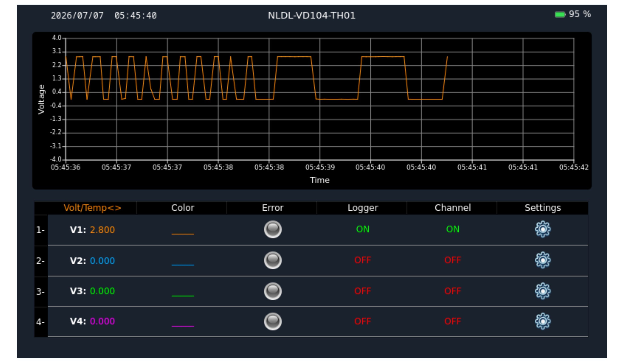Click the device name NLDL-VD104-TH01
This screenshot has width=624, height=364.
pos(311,16)
